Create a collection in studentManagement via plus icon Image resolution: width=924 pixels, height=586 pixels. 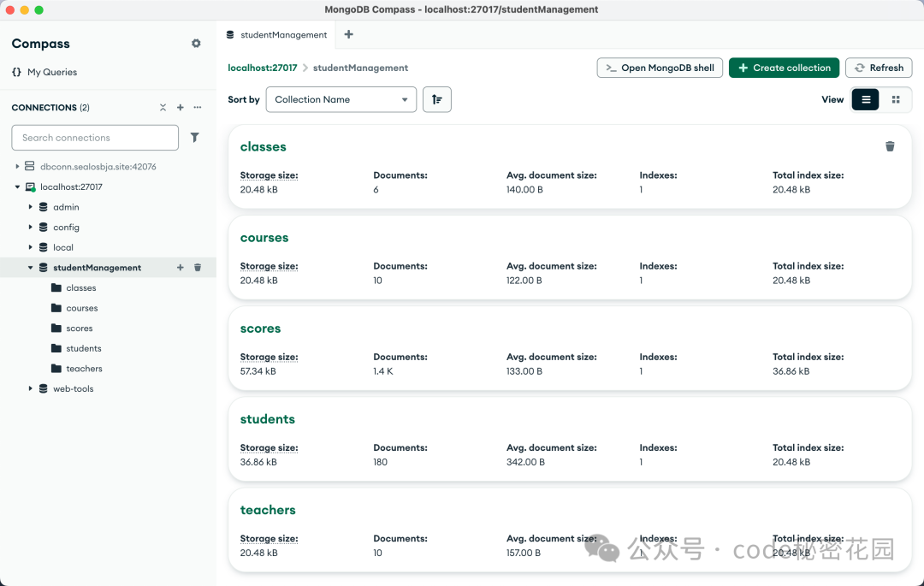(x=180, y=267)
